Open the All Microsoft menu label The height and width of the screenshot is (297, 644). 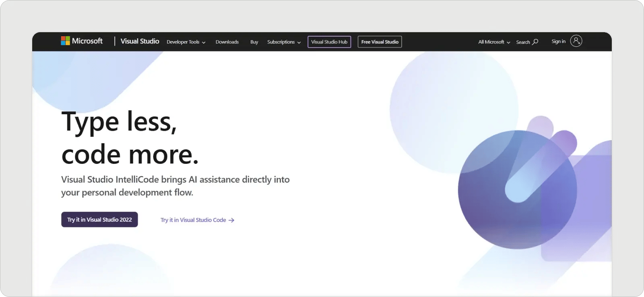[491, 42]
